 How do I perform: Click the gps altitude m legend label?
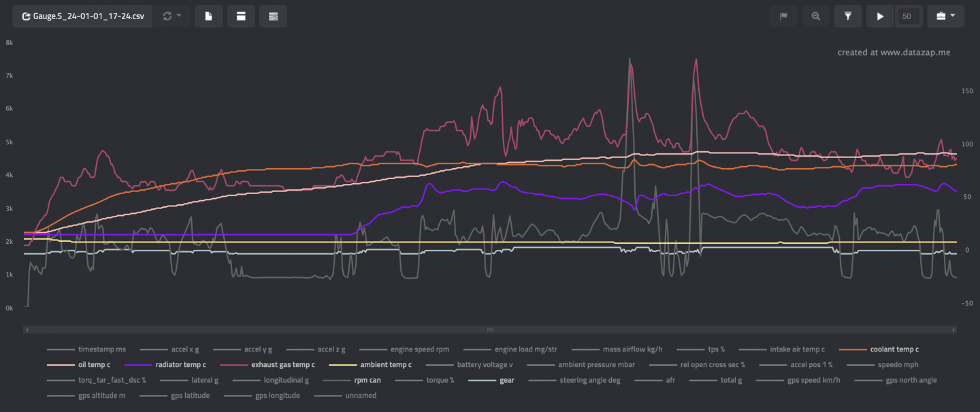click(101, 396)
